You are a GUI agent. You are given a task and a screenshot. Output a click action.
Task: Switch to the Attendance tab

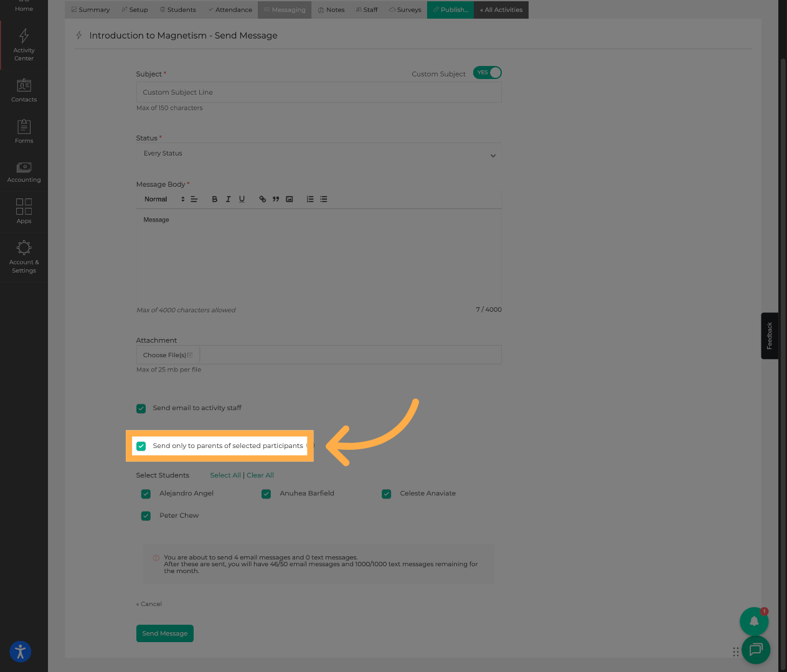click(x=230, y=9)
